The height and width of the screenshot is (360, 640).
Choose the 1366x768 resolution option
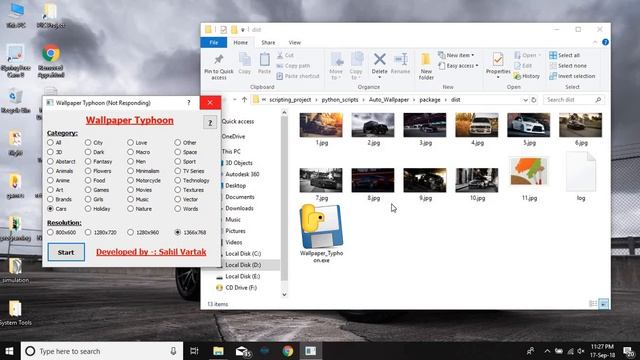(178, 232)
